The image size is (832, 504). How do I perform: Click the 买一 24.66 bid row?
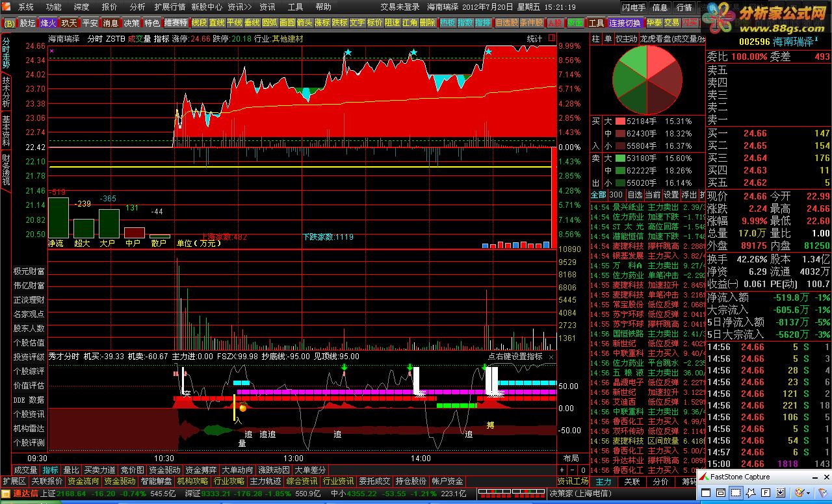click(769, 133)
